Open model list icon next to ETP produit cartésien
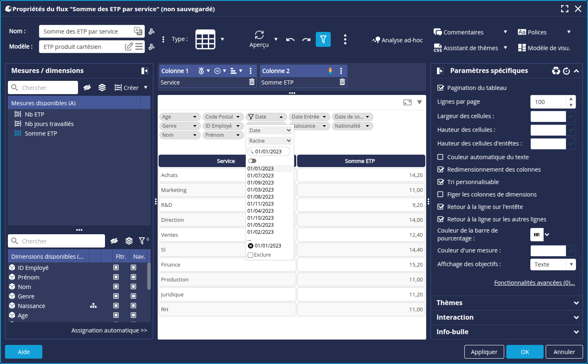 [139, 47]
